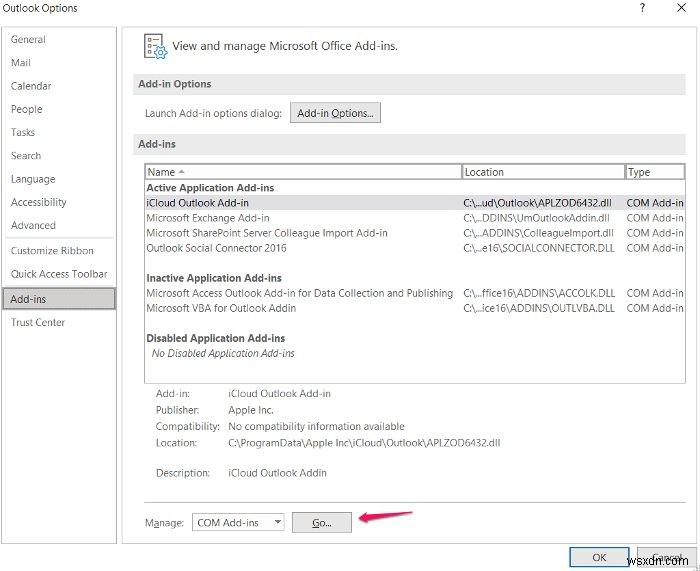Open Quick Access Toolbar settings
The width and height of the screenshot is (700, 571).
pos(59,274)
